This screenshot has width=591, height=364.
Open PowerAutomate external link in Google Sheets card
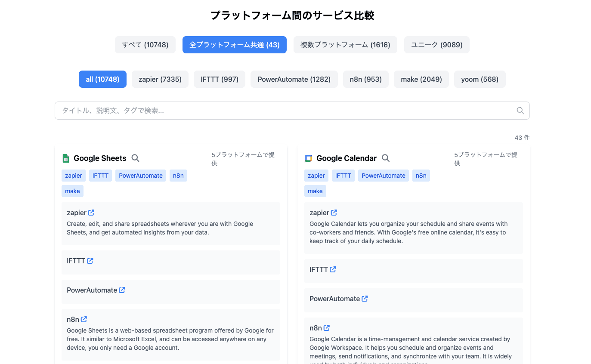coord(122,290)
